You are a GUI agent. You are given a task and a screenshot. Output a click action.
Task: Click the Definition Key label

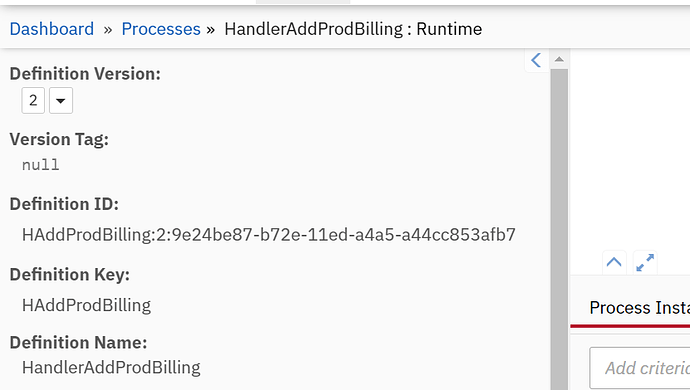click(70, 274)
